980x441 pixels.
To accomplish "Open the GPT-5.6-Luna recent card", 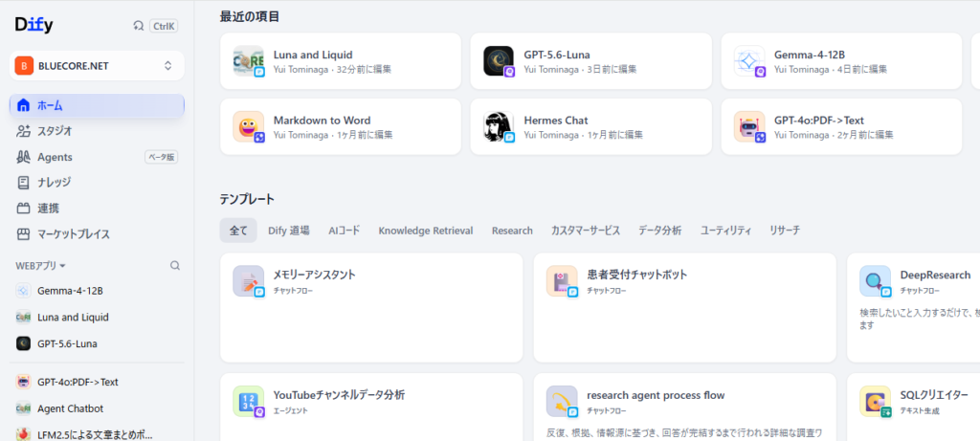I will pyautogui.click(x=590, y=61).
